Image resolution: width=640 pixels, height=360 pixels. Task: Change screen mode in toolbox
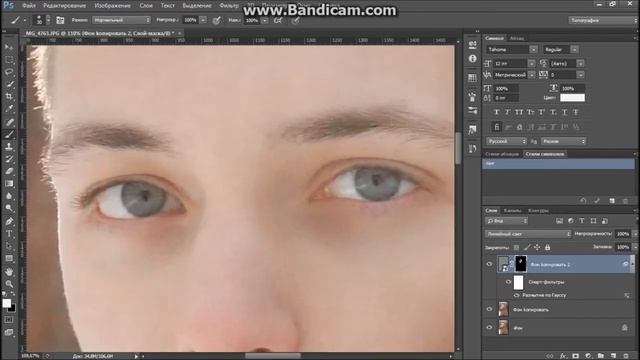point(9,333)
